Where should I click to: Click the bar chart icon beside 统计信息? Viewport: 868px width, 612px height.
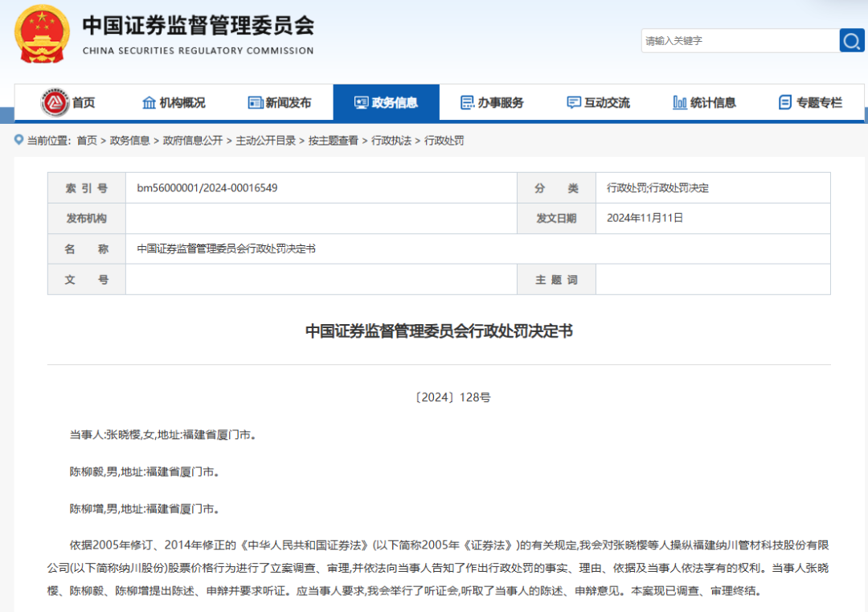(680, 103)
